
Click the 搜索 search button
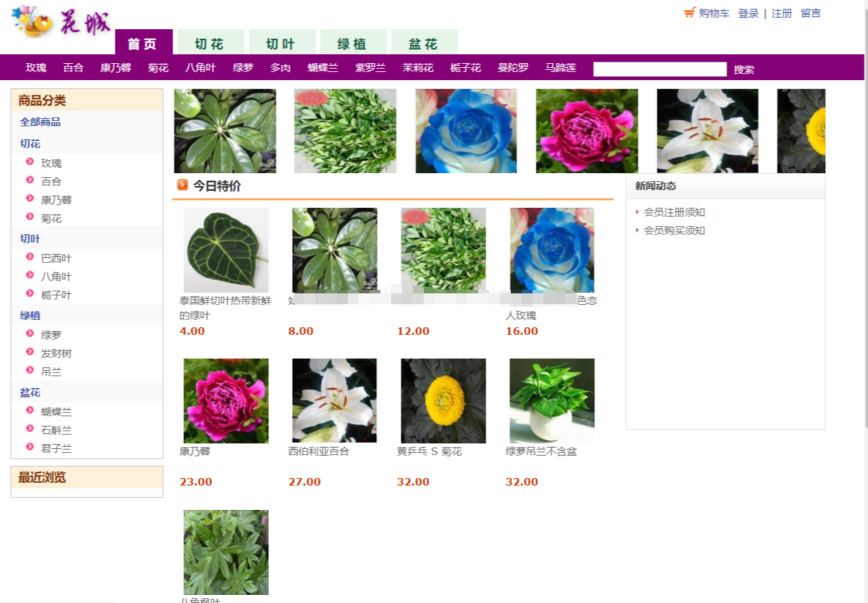pos(744,69)
